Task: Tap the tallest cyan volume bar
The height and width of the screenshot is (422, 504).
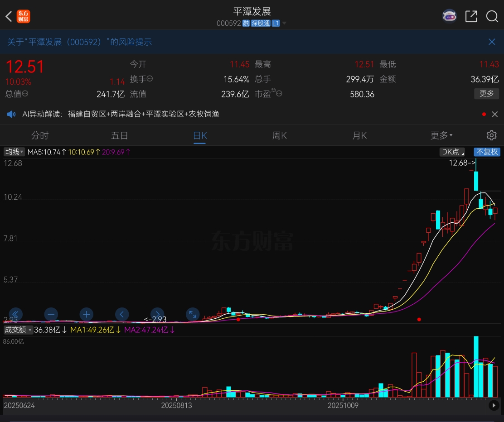Action: [476, 366]
